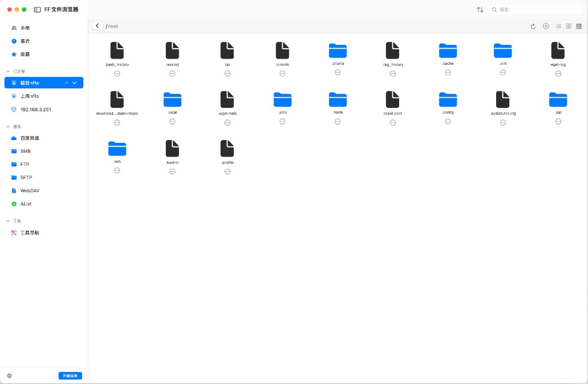Image resolution: width=588 pixels, height=384 pixels.
Task: Click the add (plus circle) icon
Action: click(x=546, y=26)
